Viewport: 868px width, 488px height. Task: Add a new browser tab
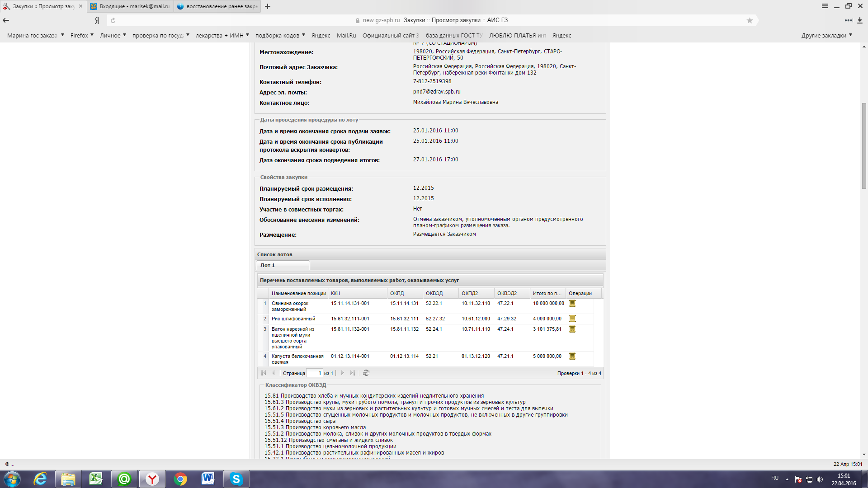pos(268,6)
